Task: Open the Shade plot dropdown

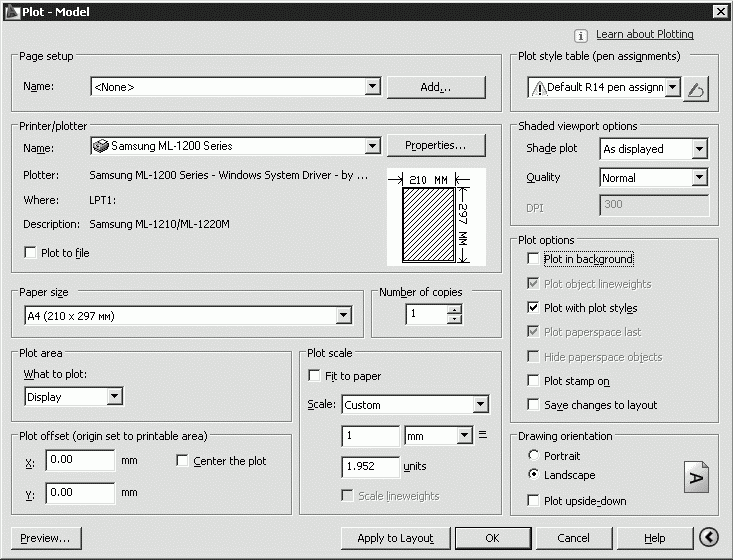Action: (699, 149)
